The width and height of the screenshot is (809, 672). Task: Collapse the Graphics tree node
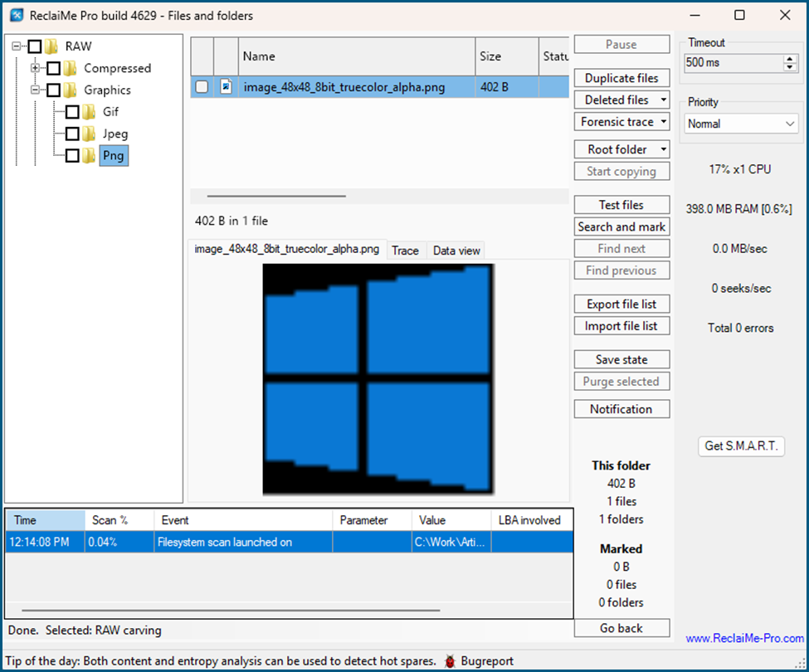[x=35, y=90]
